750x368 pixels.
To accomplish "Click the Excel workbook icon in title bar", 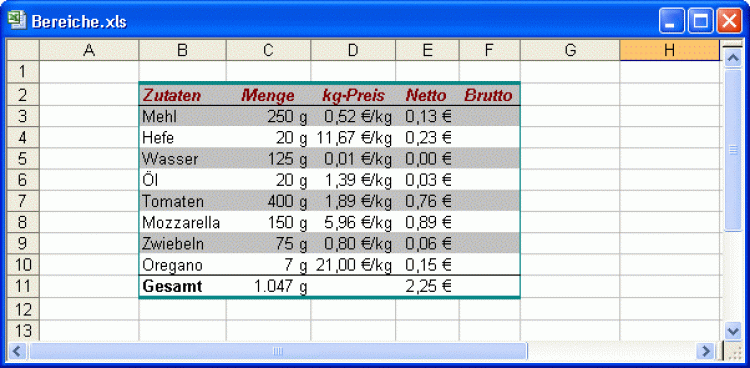I will (17, 21).
